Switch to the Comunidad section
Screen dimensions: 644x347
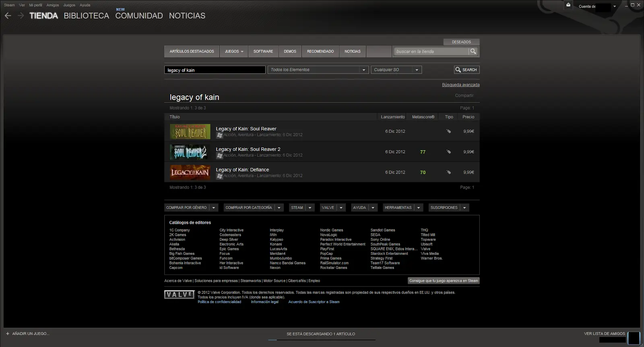pos(139,16)
